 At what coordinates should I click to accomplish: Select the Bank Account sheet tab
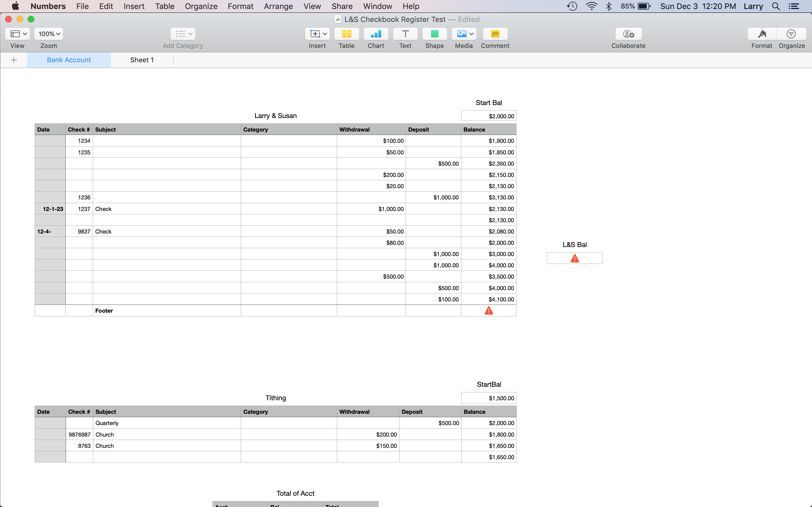69,60
